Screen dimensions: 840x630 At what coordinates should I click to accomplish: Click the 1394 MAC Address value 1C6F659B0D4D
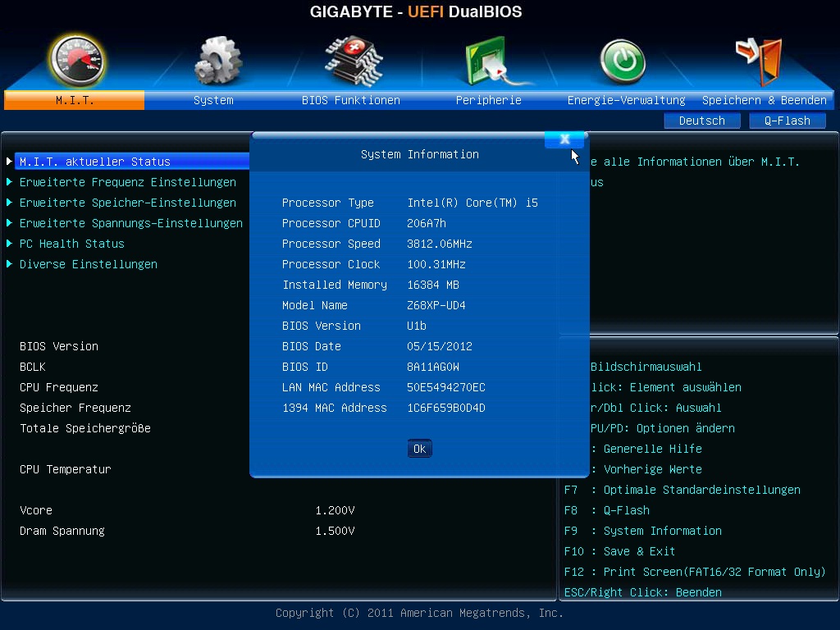pyautogui.click(x=445, y=408)
